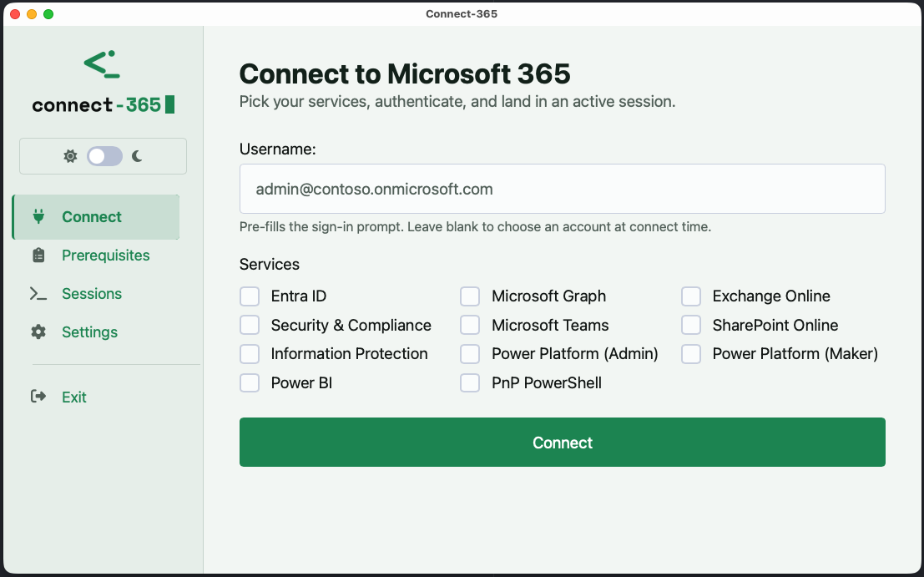Click the 'Username:' label
The height and width of the screenshot is (577, 924).
coord(278,149)
